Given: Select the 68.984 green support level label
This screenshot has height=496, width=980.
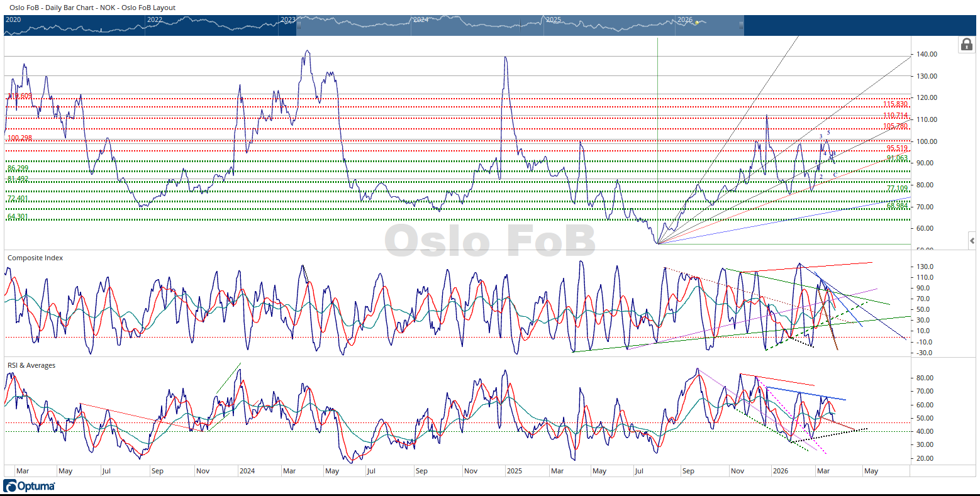Looking at the screenshot, I should pos(897,206).
